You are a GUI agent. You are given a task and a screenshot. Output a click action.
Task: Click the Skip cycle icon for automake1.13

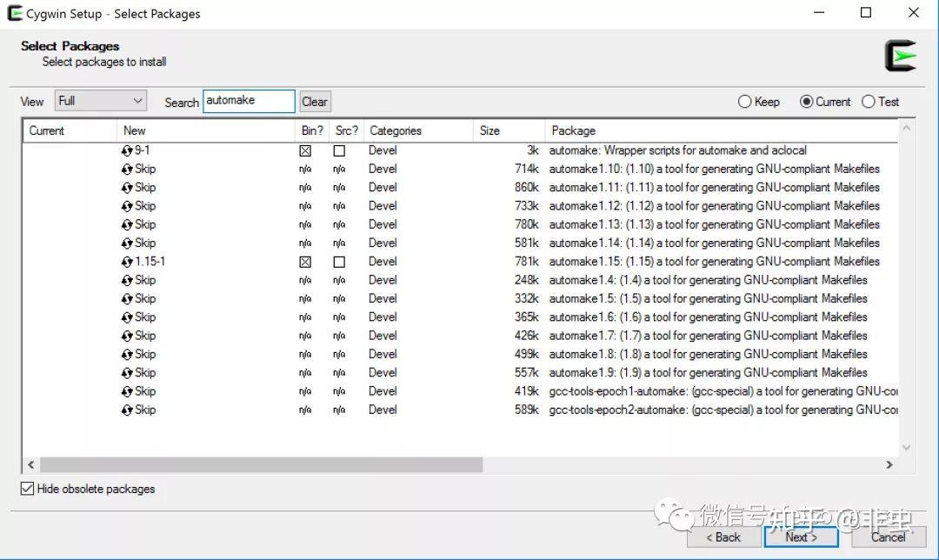127,225
